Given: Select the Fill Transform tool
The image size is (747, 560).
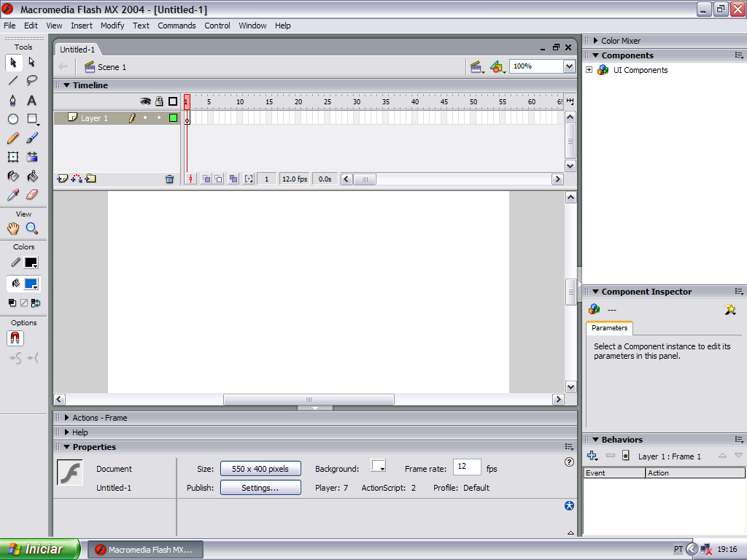Looking at the screenshot, I should (32, 157).
